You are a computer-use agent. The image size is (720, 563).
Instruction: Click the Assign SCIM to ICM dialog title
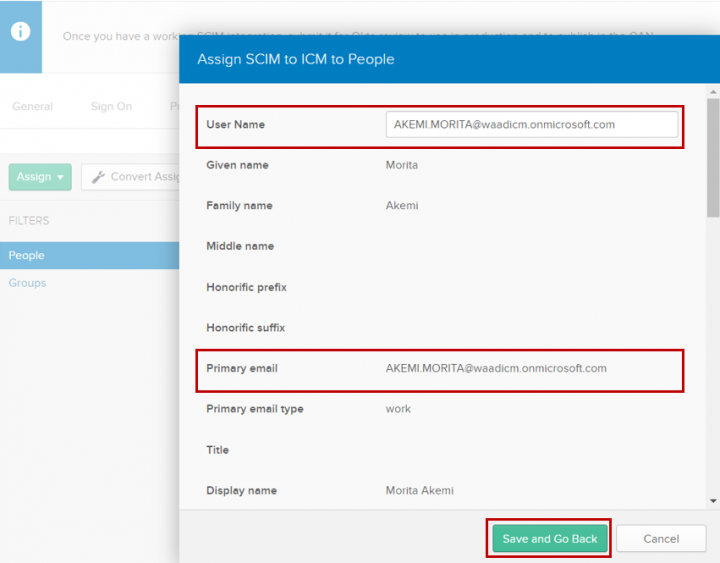[x=295, y=59]
